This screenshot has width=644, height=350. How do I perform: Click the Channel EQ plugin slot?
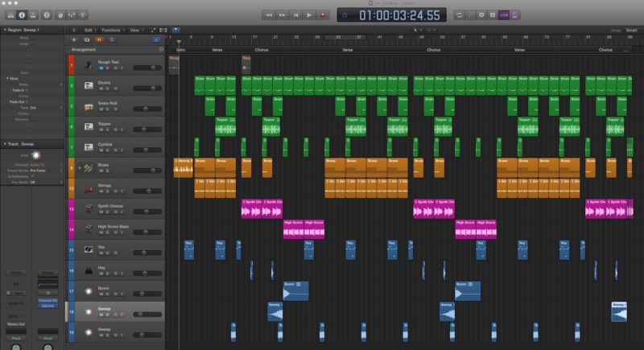tap(48, 301)
